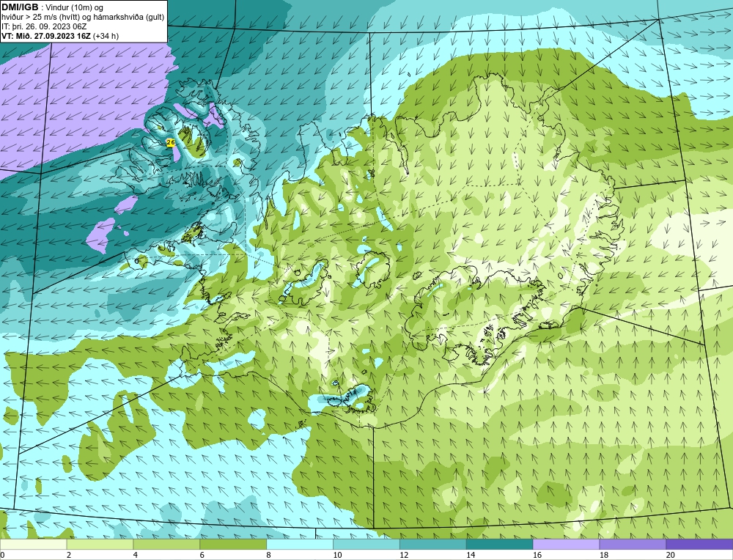Click the 14–16 m/s dark teal legend swatch
The image size is (733, 560).
(x=500, y=545)
